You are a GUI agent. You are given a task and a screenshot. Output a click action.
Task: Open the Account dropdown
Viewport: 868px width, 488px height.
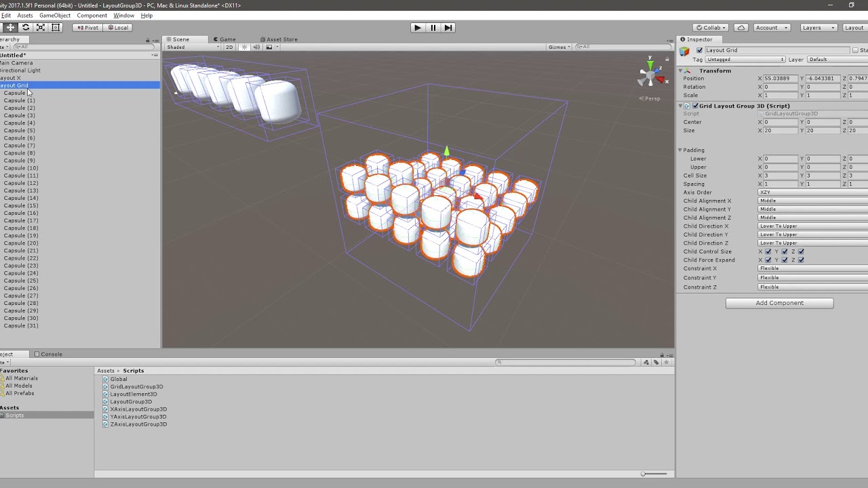(771, 28)
